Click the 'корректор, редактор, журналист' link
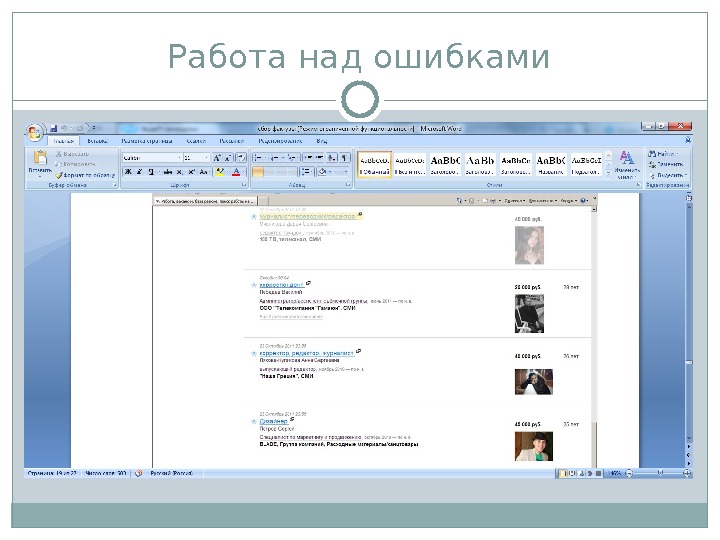Image resolution: width=720 pixels, height=540 pixels. (306, 353)
